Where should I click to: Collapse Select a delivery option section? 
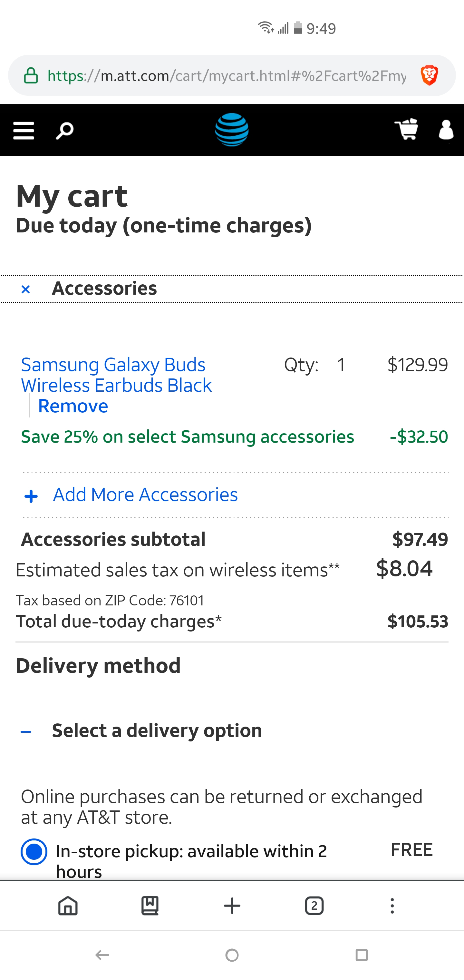(x=26, y=731)
